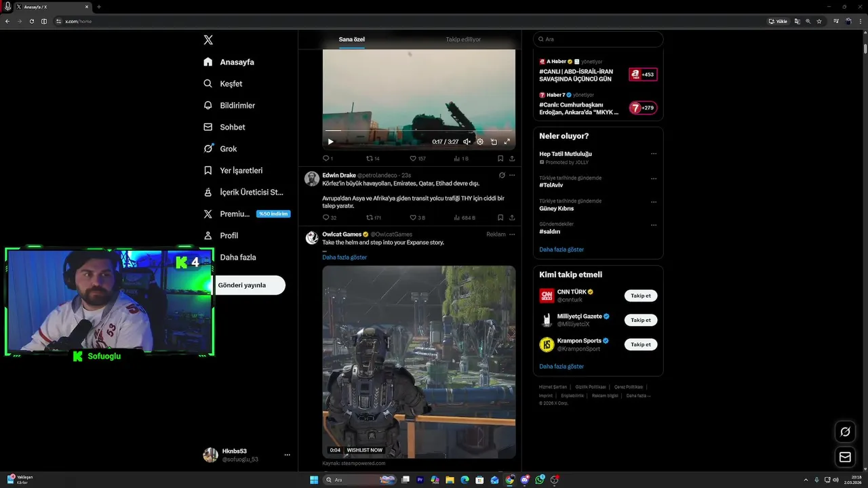
Task: Bookmark page with browser star icon
Action: pyautogui.click(x=819, y=21)
